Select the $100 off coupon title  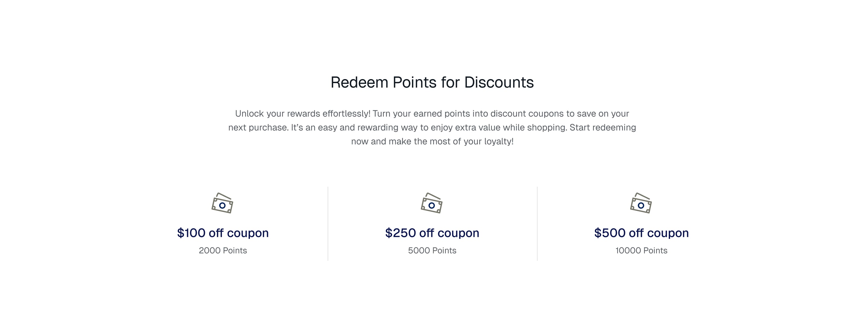click(223, 233)
